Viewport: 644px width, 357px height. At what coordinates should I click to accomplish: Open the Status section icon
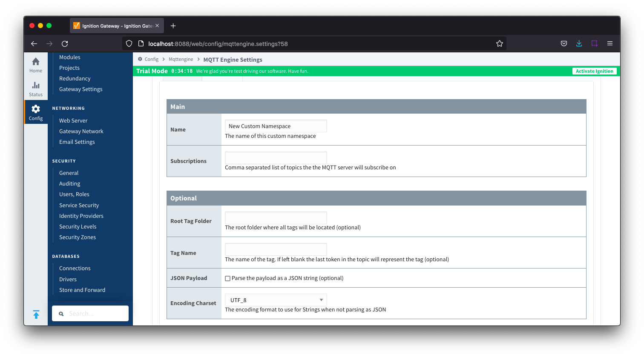[36, 86]
